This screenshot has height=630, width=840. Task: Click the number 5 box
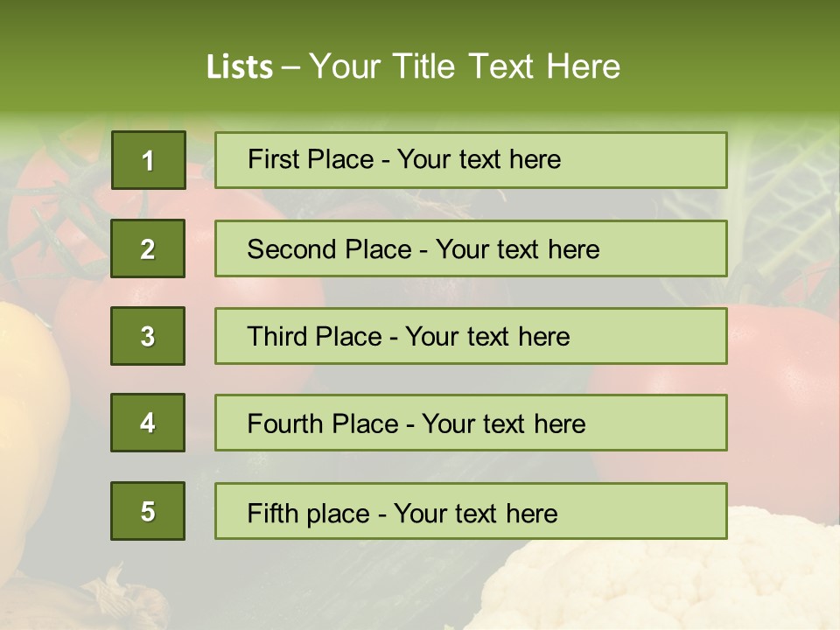(x=148, y=511)
